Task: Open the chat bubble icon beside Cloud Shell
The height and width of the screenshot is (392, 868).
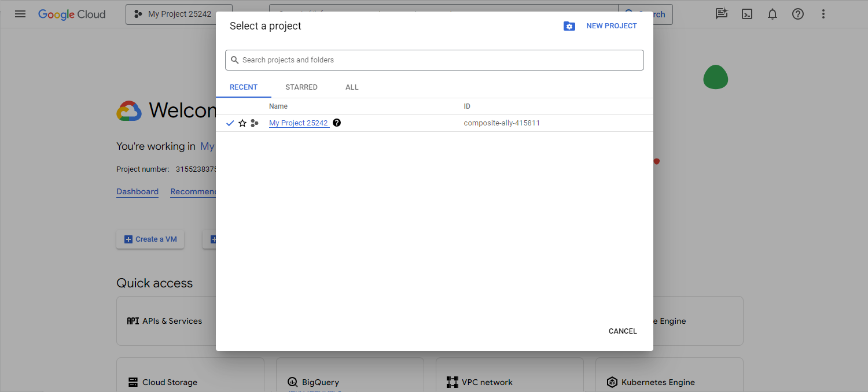Action: point(721,14)
